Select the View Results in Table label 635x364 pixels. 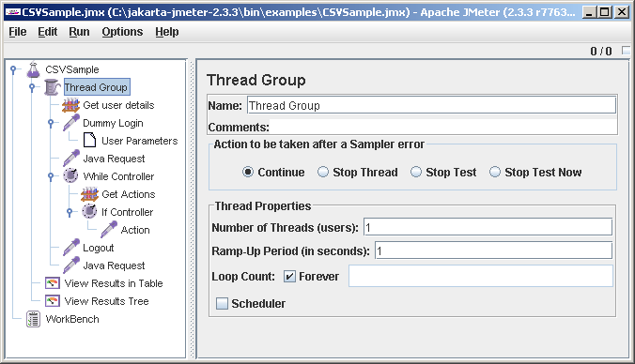click(x=114, y=283)
